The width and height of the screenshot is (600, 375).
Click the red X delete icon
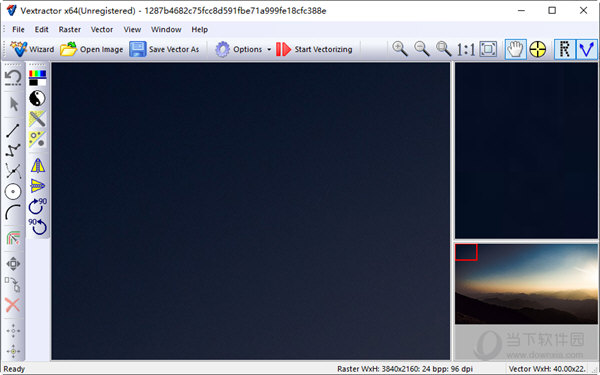[13, 305]
